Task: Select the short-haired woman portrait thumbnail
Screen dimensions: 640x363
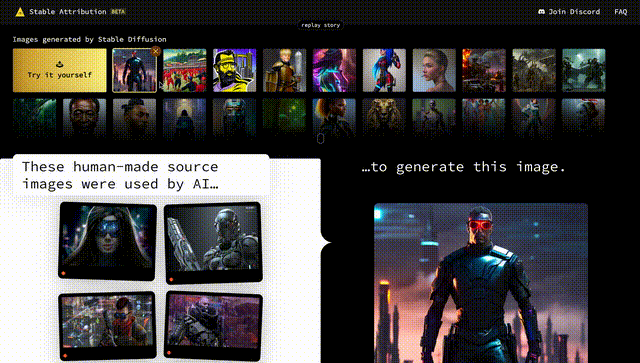Action: 434,70
